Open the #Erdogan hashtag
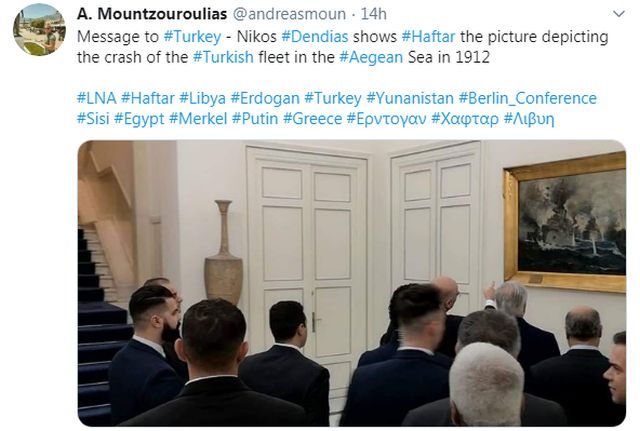 tap(265, 98)
